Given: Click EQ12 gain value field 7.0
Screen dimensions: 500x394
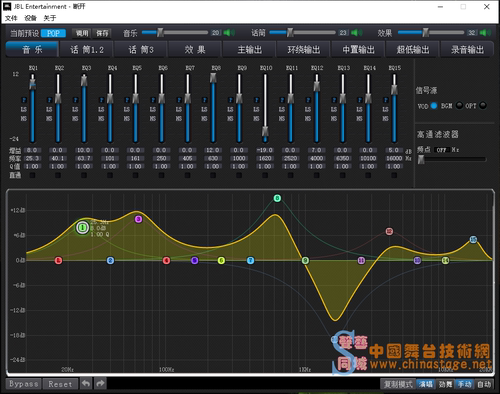Looking at the screenshot, I should coord(316,150).
